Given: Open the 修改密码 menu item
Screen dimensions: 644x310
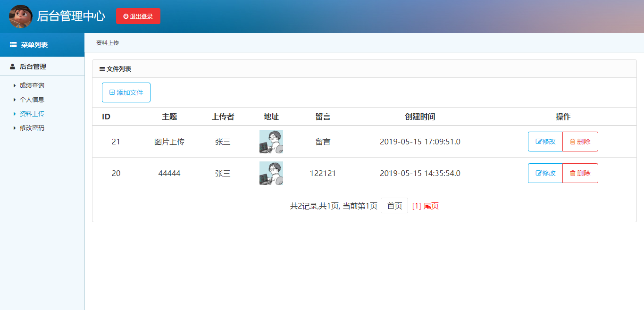Looking at the screenshot, I should click(32, 128).
